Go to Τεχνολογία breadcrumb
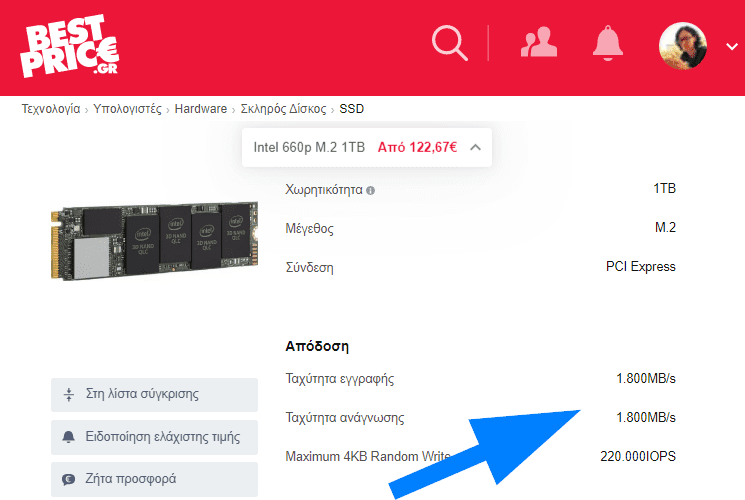The height and width of the screenshot is (500, 745). tap(51, 109)
